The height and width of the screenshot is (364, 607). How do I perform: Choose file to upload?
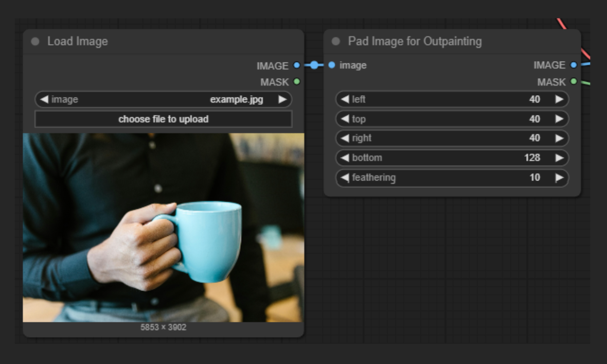(163, 119)
